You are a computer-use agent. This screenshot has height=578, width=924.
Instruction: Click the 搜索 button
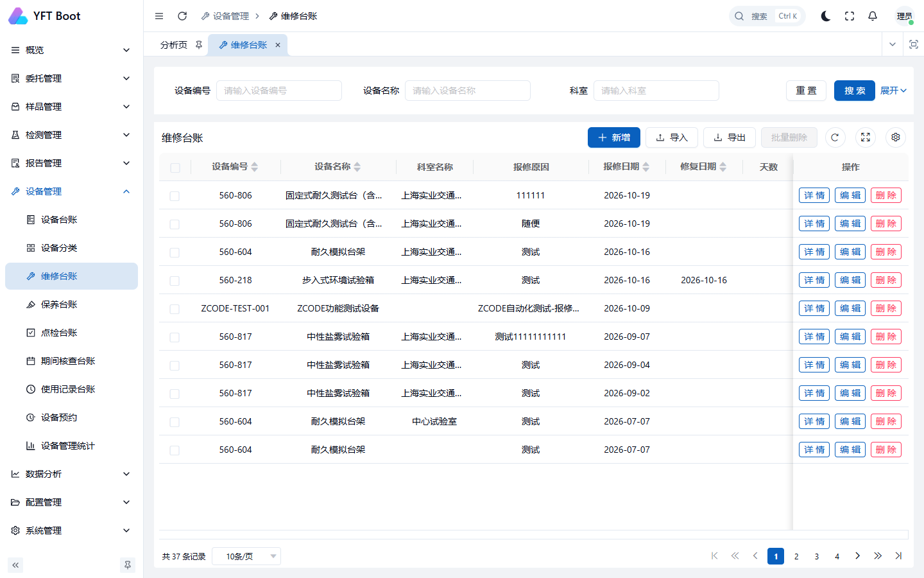(x=855, y=91)
